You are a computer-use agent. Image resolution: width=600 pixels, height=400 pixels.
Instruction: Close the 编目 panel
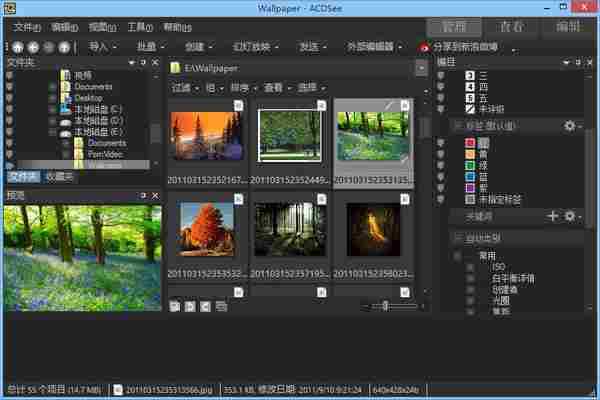tap(590, 62)
